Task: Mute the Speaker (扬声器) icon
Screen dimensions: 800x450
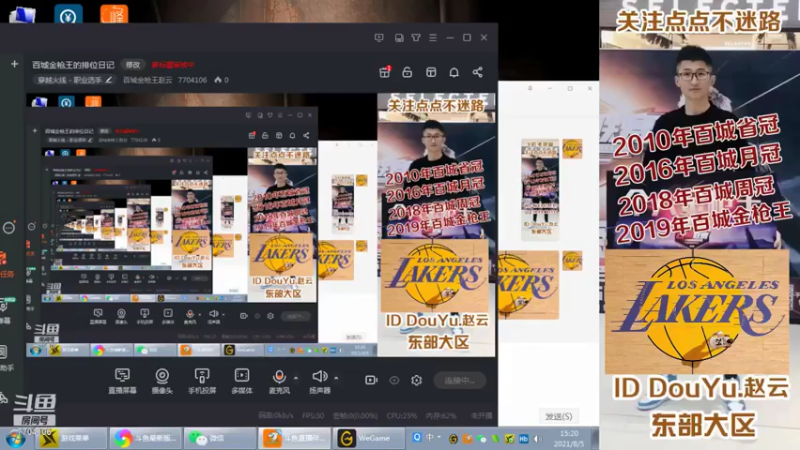Action: click(319, 377)
